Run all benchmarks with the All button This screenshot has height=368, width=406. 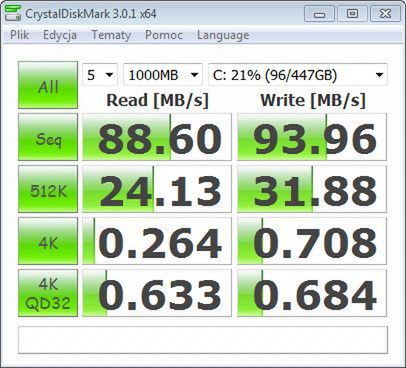tap(48, 85)
